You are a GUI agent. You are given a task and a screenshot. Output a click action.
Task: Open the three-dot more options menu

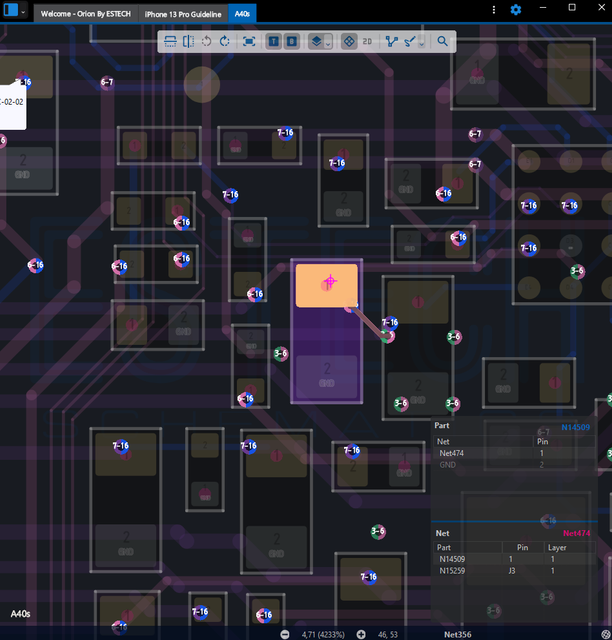click(494, 9)
